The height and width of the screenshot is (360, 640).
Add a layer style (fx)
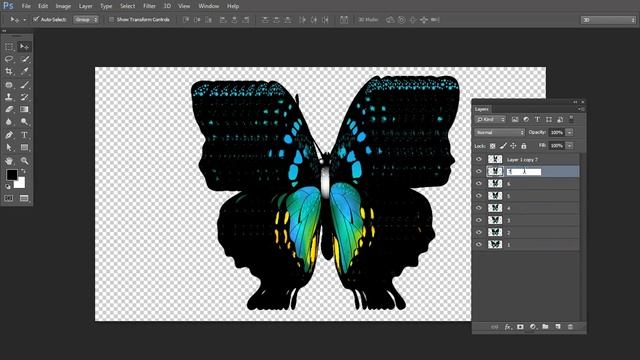coord(507,327)
